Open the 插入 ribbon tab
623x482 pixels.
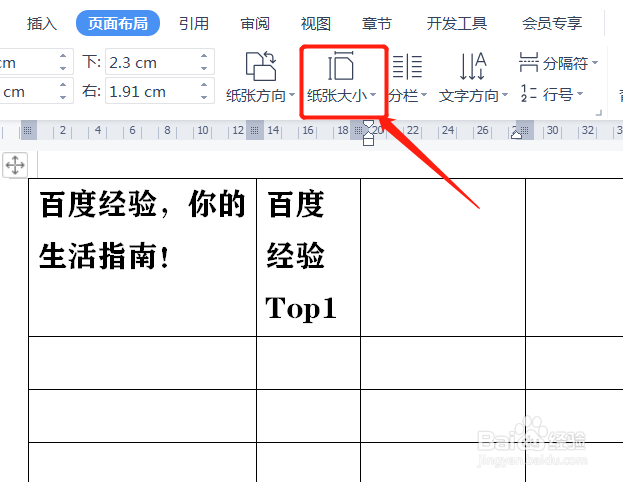(x=42, y=24)
